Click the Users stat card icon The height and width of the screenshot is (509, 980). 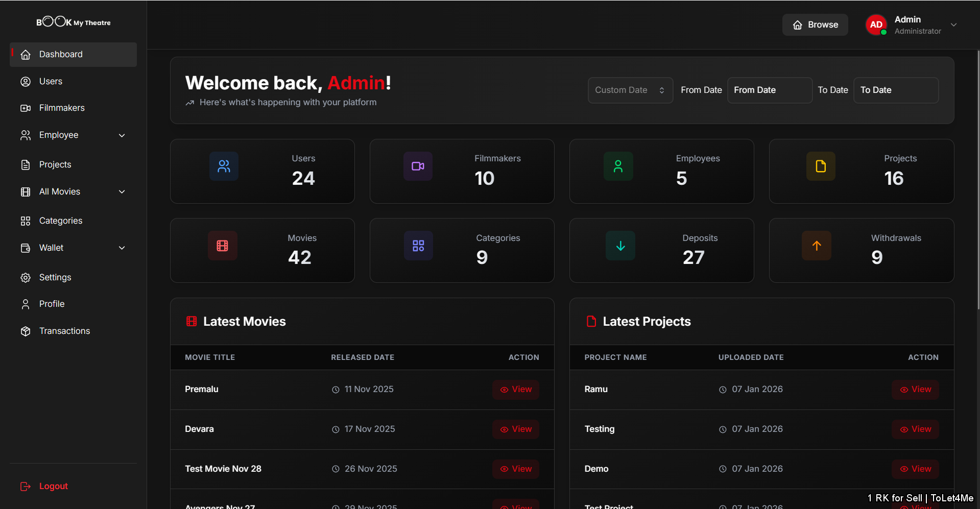(224, 166)
